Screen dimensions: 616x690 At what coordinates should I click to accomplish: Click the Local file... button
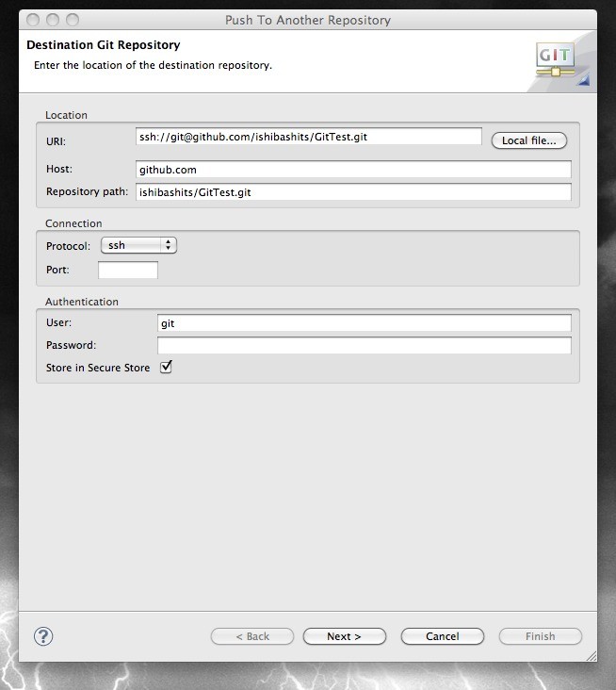pos(529,140)
